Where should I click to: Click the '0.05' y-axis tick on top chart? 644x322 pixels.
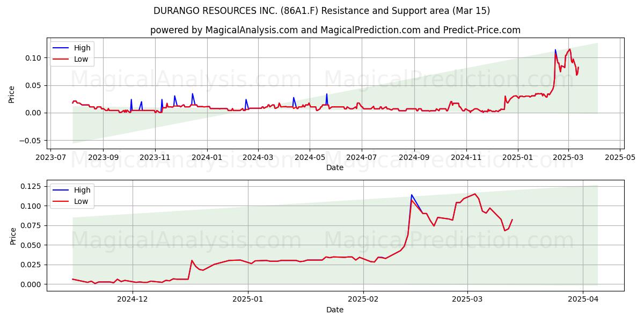(x=34, y=85)
